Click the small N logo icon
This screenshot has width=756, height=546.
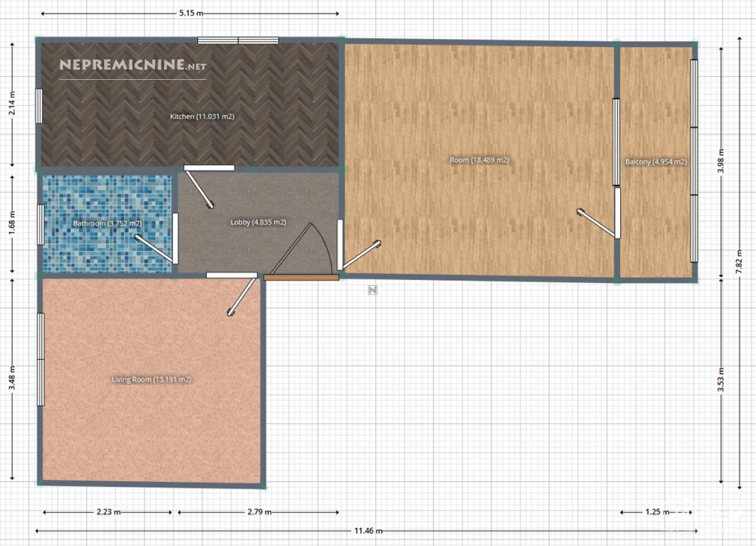372,290
